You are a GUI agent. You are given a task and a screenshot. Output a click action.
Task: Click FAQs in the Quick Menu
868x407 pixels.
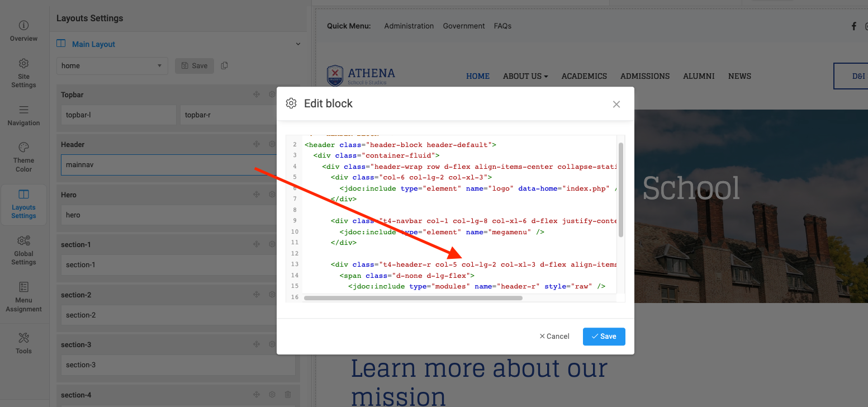pyautogui.click(x=502, y=26)
